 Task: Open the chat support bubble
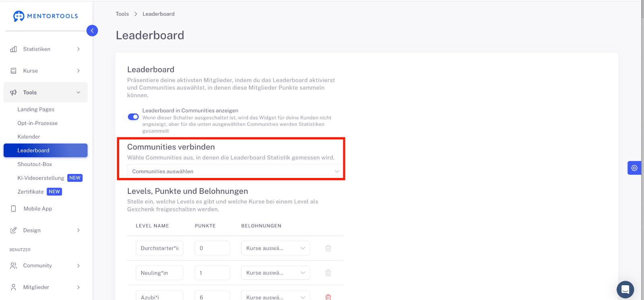click(625, 290)
